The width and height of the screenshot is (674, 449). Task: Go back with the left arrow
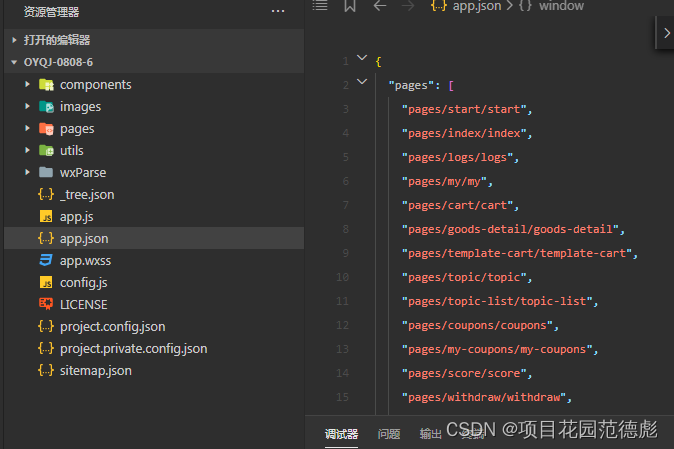pos(380,6)
